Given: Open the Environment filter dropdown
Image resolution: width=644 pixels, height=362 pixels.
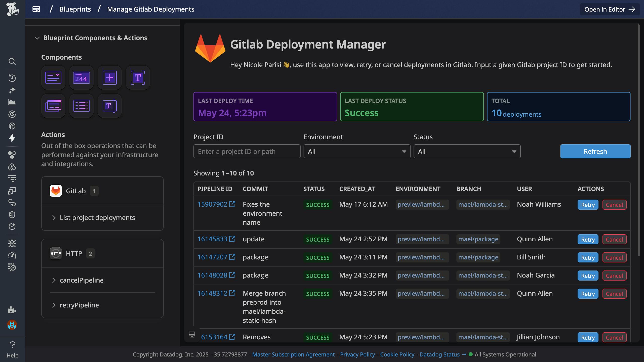Looking at the screenshot, I should (356, 151).
